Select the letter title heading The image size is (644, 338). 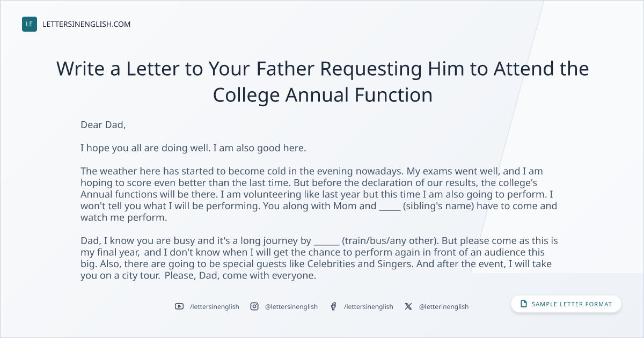(x=323, y=82)
